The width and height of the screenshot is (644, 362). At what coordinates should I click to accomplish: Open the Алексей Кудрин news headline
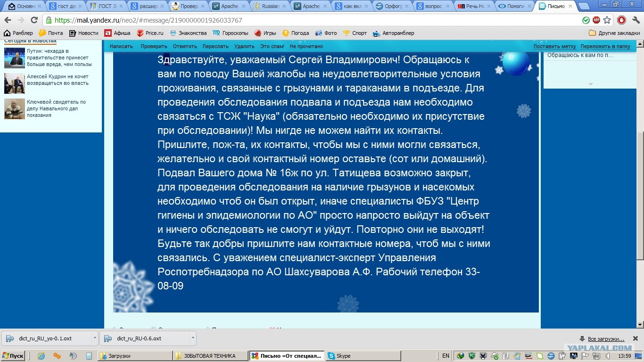click(58, 80)
